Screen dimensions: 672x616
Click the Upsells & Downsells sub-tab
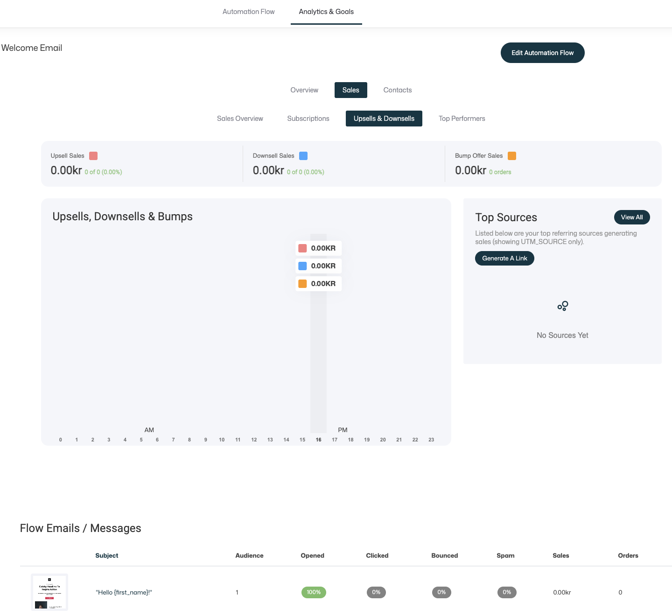(x=384, y=119)
